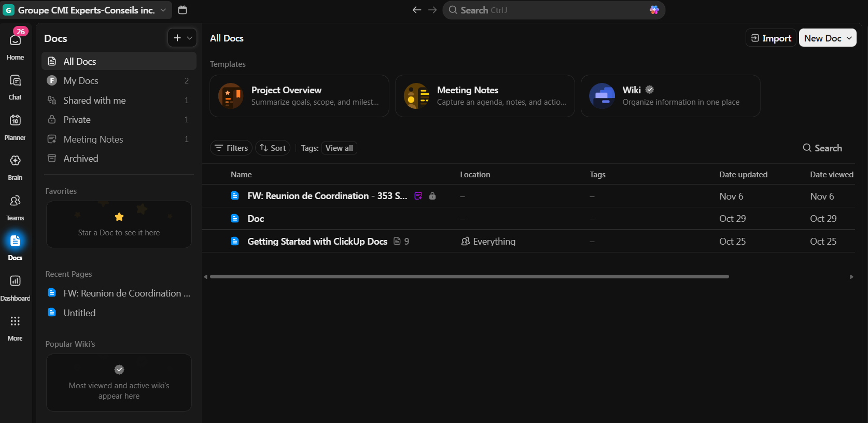Click the calendar icon beside workspace name
868x423 pixels.
point(183,10)
